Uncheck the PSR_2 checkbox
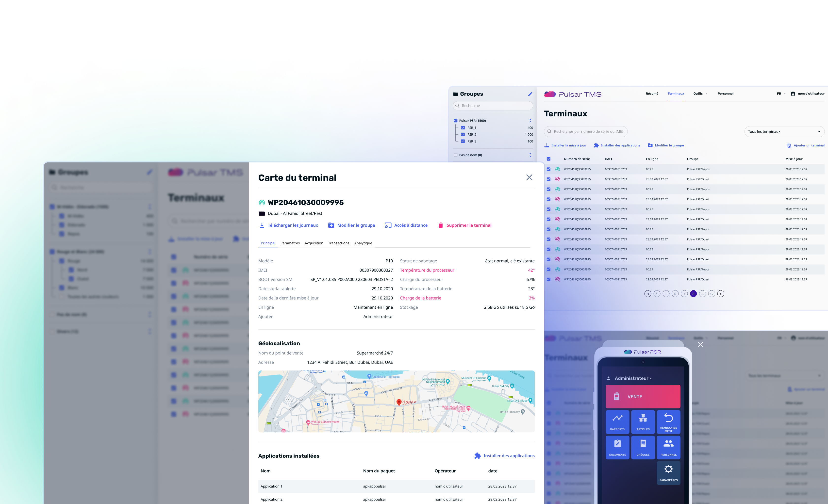The height and width of the screenshot is (504, 828). 463,135
